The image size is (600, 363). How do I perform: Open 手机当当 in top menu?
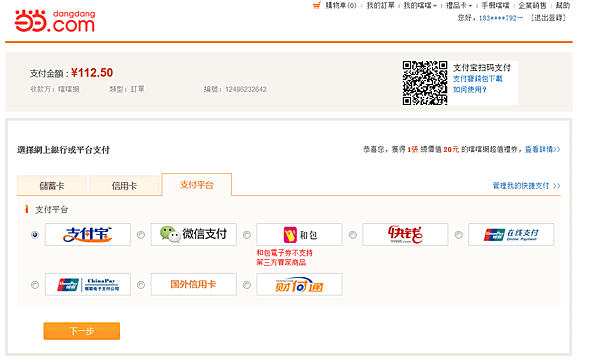(495, 5)
